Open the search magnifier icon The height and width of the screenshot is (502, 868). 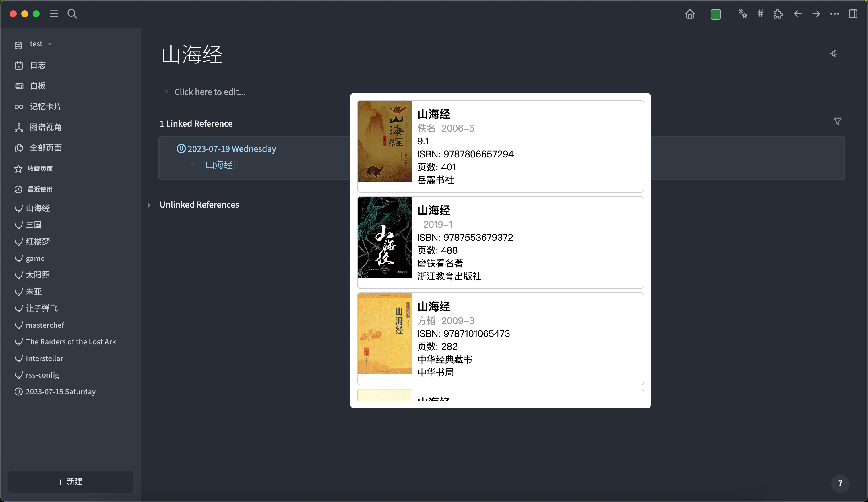72,14
